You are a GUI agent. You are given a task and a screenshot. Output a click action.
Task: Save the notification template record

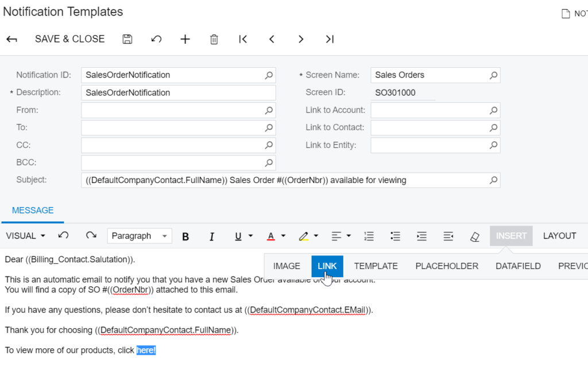pos(127,39)
